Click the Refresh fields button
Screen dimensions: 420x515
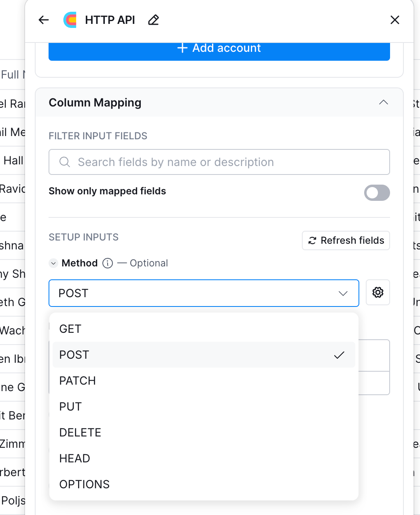[x=346, y=240]
